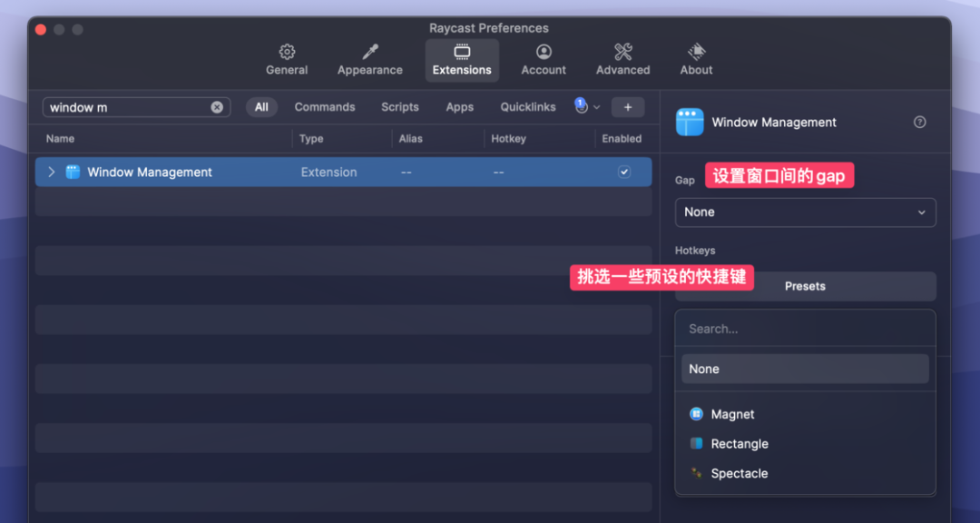
Task: Click the About chip icon
Action: (x=696, y=51)
